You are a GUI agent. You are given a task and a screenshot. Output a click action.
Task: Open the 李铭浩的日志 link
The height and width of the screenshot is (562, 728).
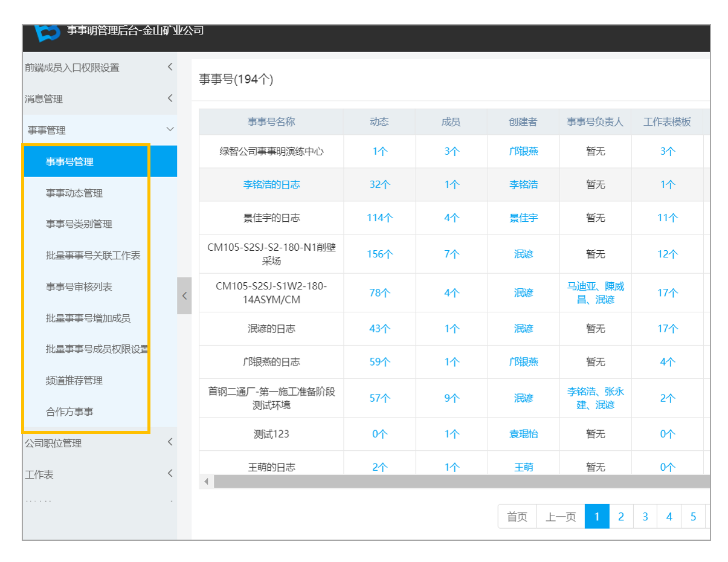pos(271,184)
